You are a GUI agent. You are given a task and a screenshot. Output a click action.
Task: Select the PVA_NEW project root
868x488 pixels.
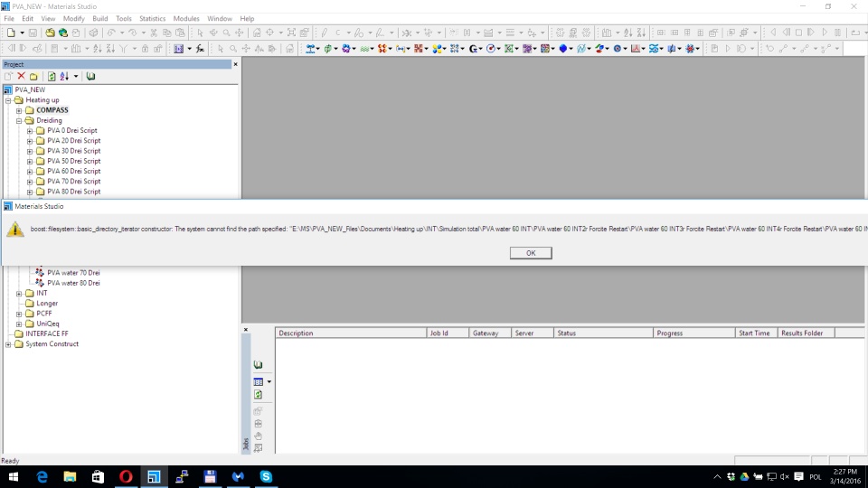pyautogui.click(x=30, y=89)
